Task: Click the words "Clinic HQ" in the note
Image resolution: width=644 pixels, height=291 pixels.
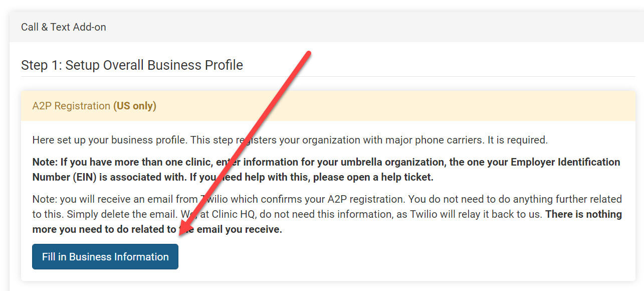Action: coord(234,214)
